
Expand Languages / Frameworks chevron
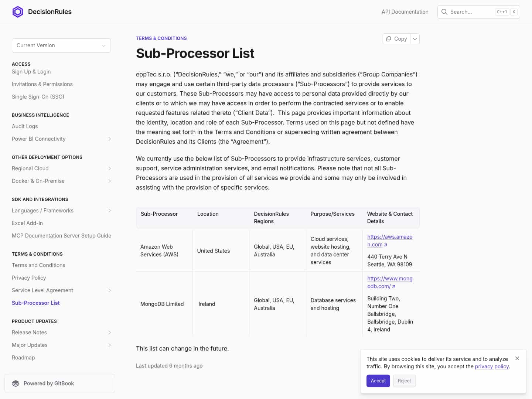[x=109, y=211]
